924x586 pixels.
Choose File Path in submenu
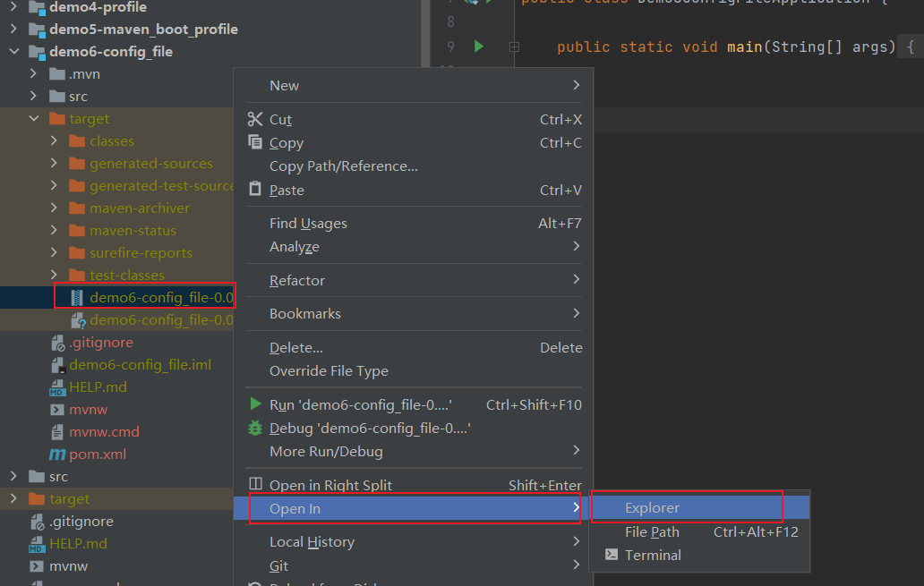700,531
